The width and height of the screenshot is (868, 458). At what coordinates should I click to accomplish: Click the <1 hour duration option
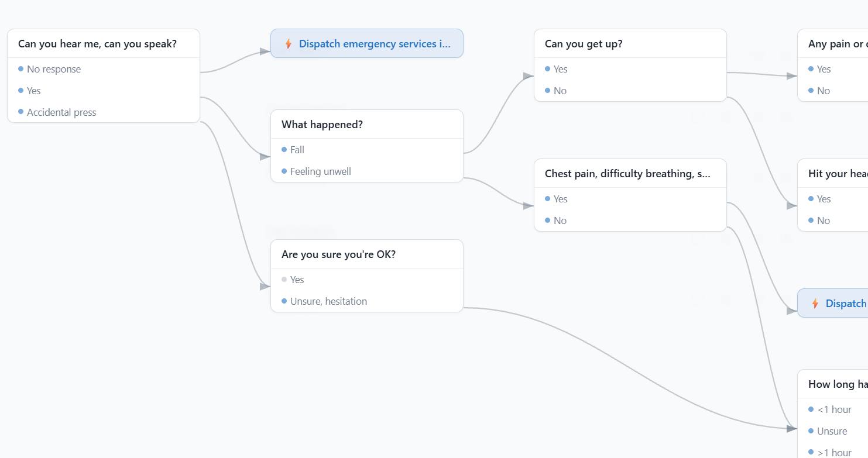pos(833,409)
